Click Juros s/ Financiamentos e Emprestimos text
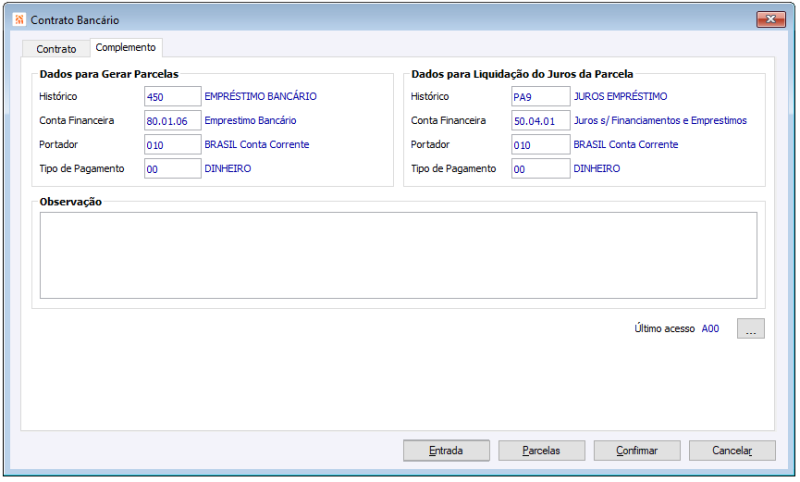This screenshot has width=800, height=482. (660, 121)
